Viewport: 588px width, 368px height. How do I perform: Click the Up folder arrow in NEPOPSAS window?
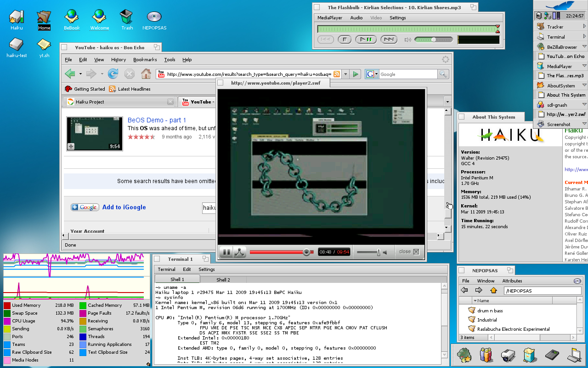tap(493, 290)
